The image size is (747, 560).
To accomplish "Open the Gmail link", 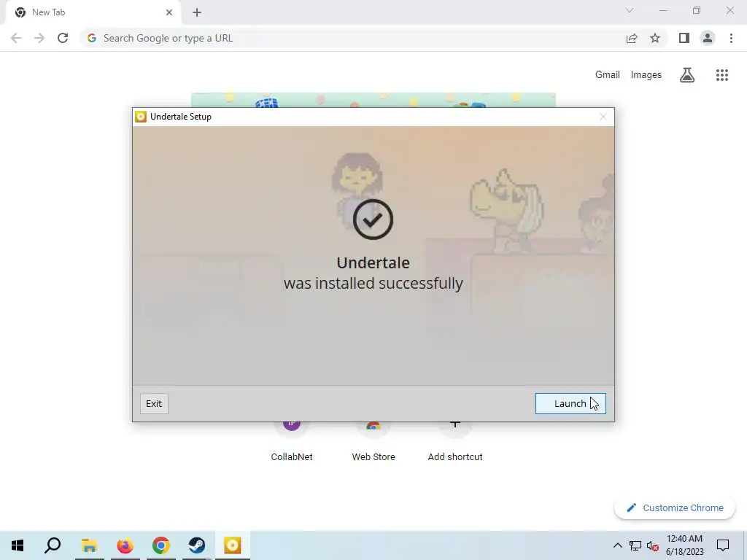I will point(608,75).
